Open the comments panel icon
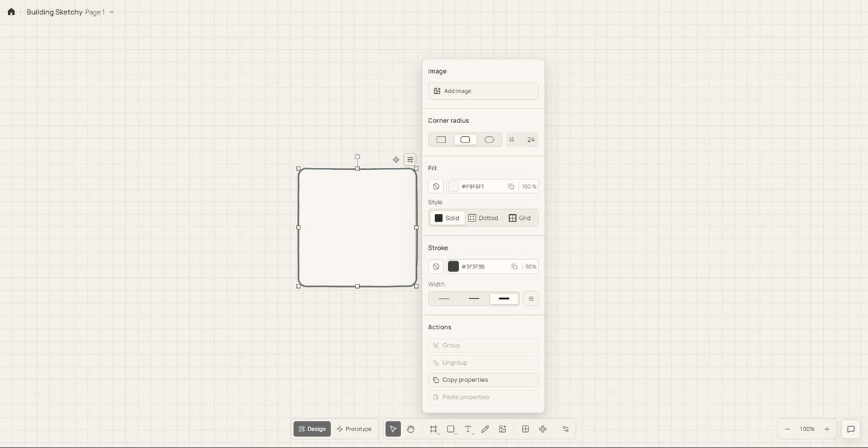868x448 pixels. pyautogui.click(x=851, y=429)
